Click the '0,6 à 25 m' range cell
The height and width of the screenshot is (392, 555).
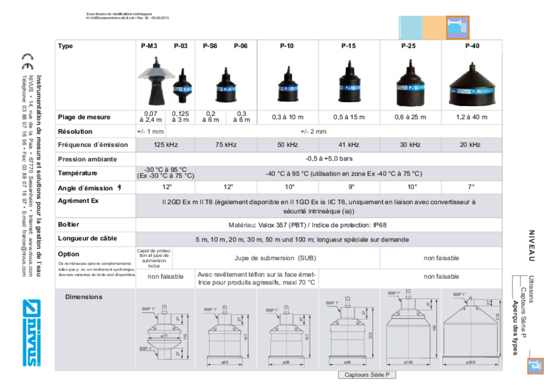pos(410,117)
